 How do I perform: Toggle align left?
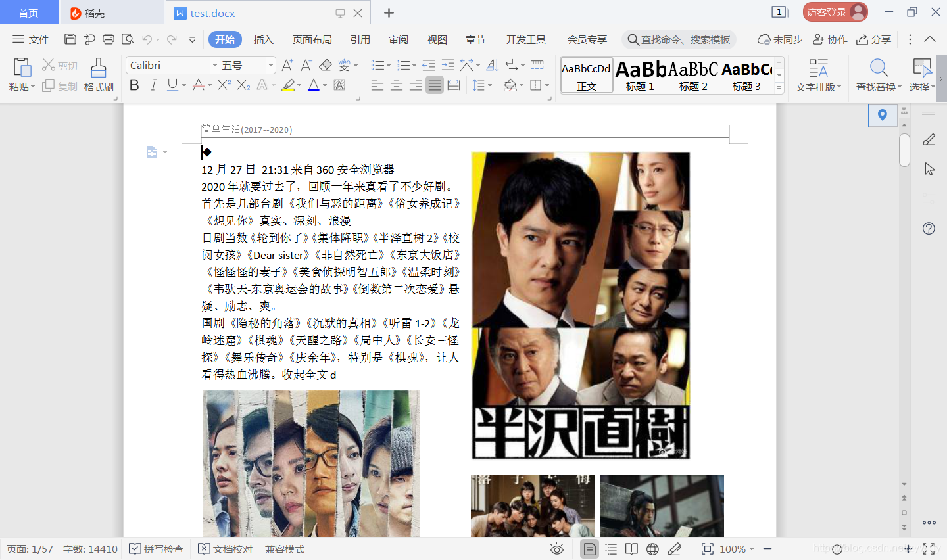pos(377,85)
